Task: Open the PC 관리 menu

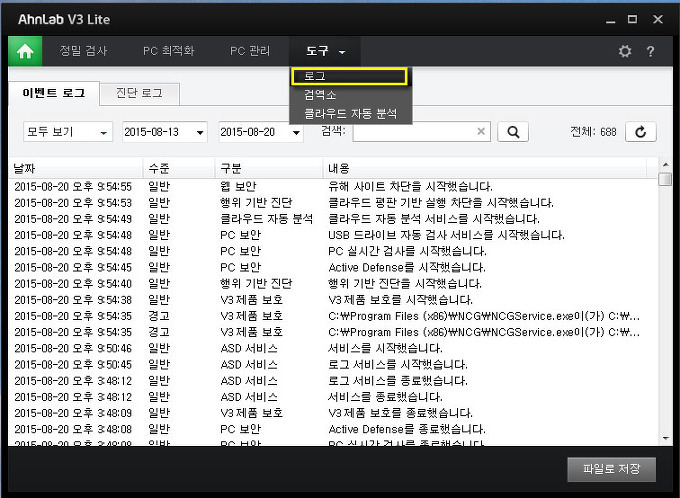Action: (250, 51)
